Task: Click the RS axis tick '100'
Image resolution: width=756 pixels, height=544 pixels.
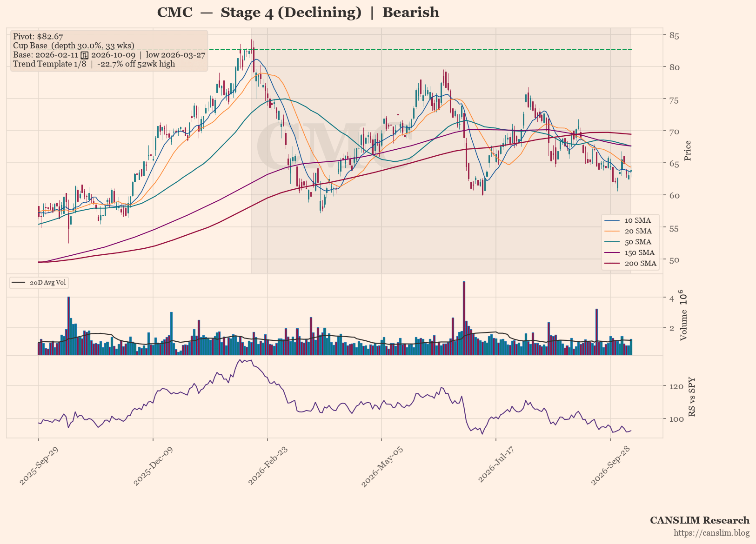Action: click(x=676, y=419)
